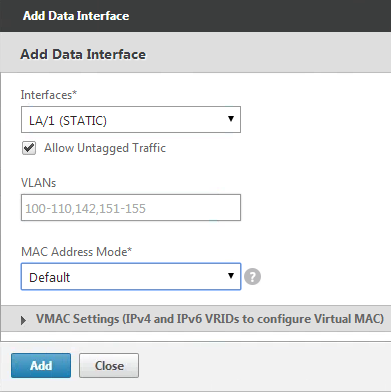Open the MAC Address Mode dropdown
This screenshot has height=392, width=391.
(131, 276)
